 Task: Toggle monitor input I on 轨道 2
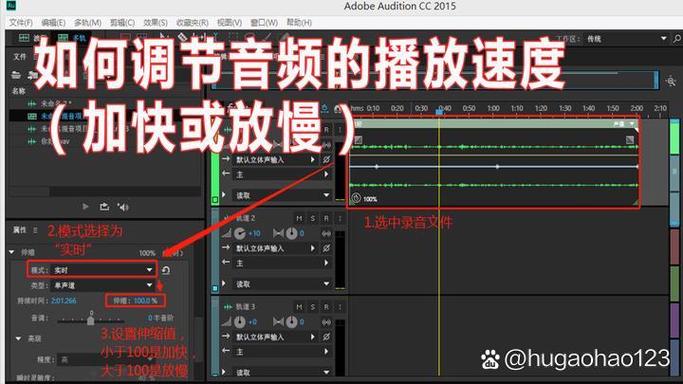click(x=340, y=218)
